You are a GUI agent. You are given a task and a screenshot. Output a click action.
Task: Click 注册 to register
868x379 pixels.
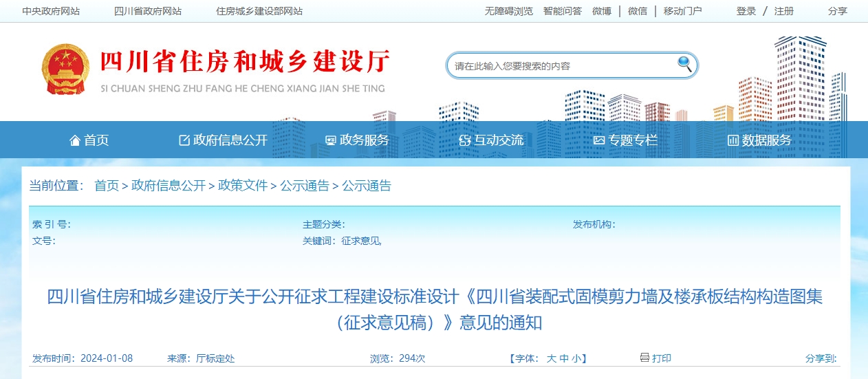click(x=784, y=11)
